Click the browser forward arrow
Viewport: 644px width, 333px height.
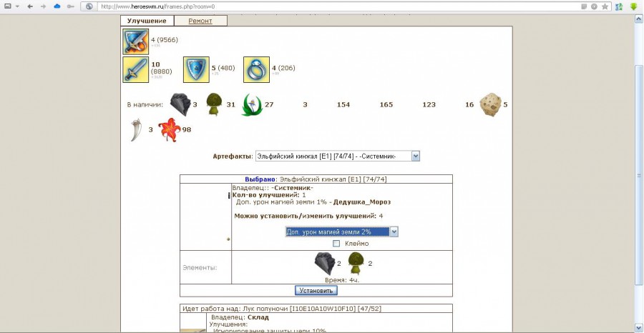pos(43,6)
